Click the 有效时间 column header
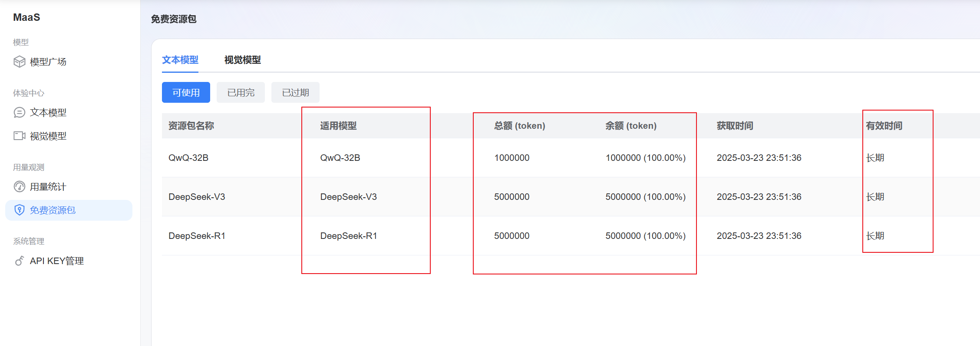The width and height of the screenshot is (980, 346). 884,126
